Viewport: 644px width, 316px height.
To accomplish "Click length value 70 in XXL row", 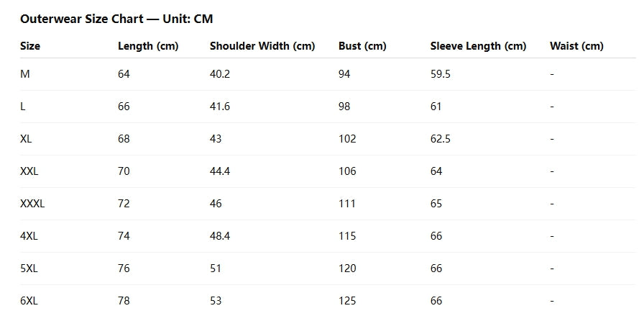I will click(124, 171).
